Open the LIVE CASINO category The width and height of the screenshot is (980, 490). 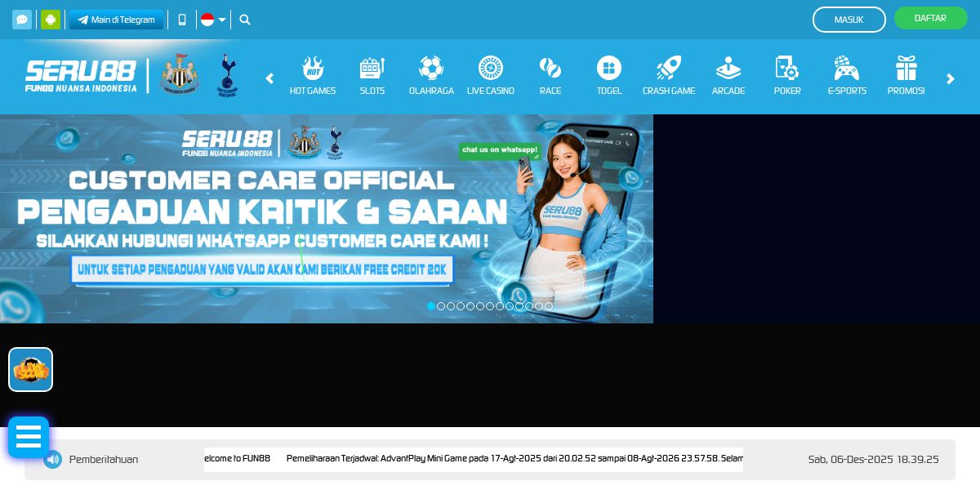[x=491, y=76]
